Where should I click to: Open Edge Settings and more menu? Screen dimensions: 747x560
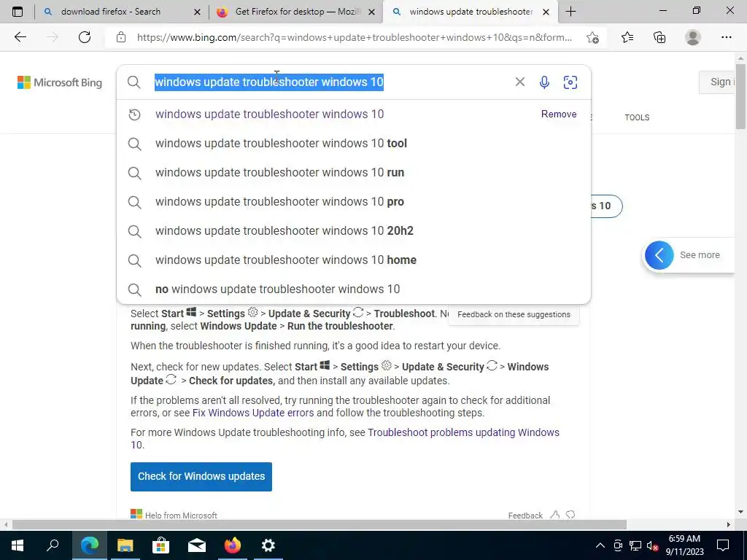pos(726,37)
